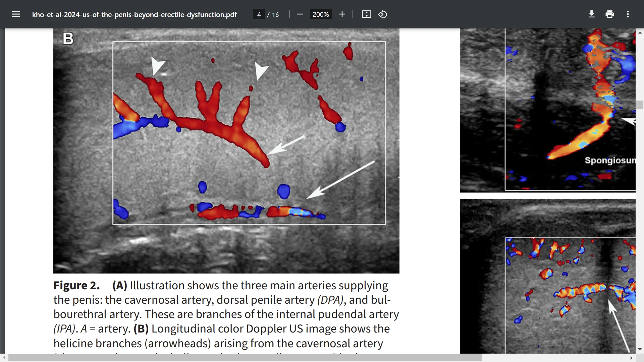Rotate the document counterclockwise
644x362 pixels.
tap(383, 14)
